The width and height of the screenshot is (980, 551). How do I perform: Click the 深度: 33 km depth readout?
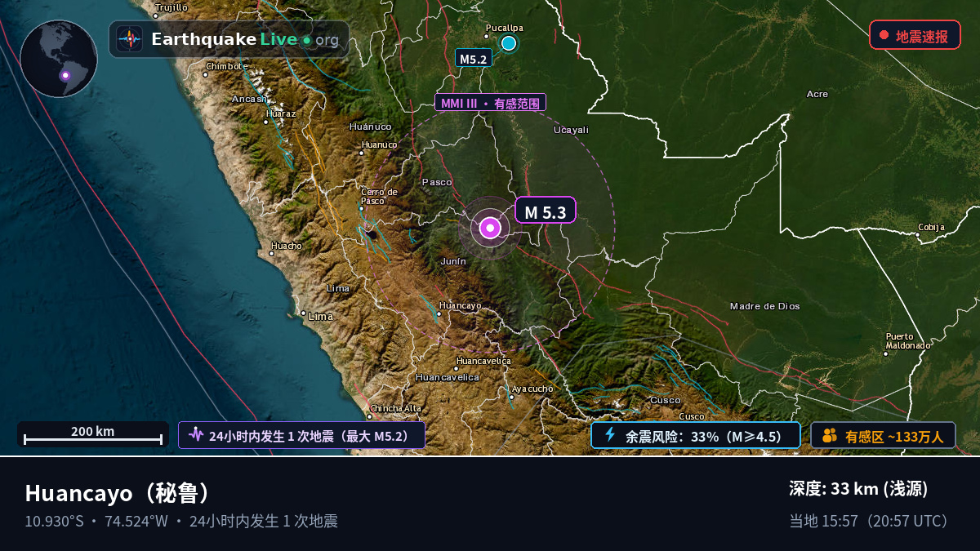pos(858,489)
